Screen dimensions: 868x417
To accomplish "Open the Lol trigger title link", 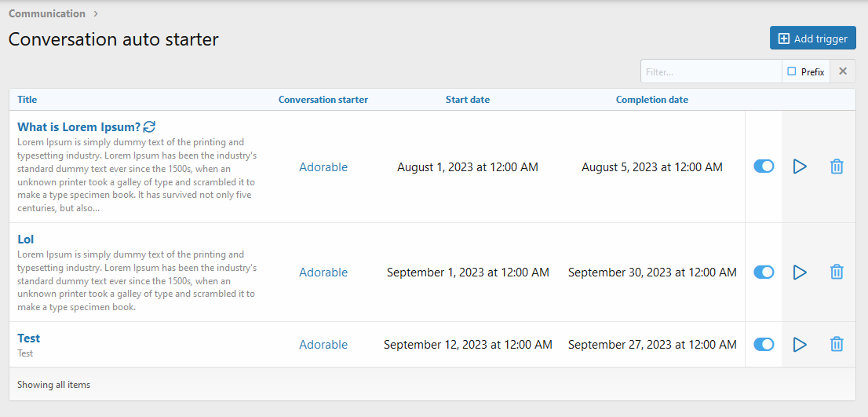I will click(x=25, y=240).
